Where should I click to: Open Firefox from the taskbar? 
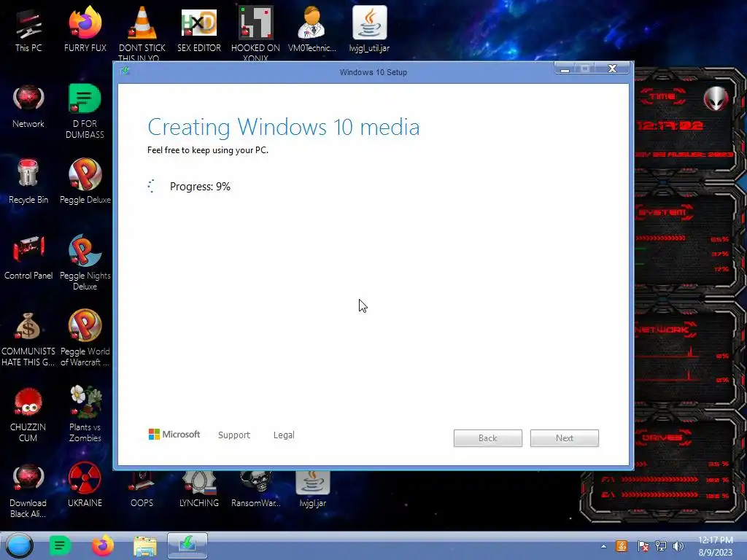[x=102, y=545]
